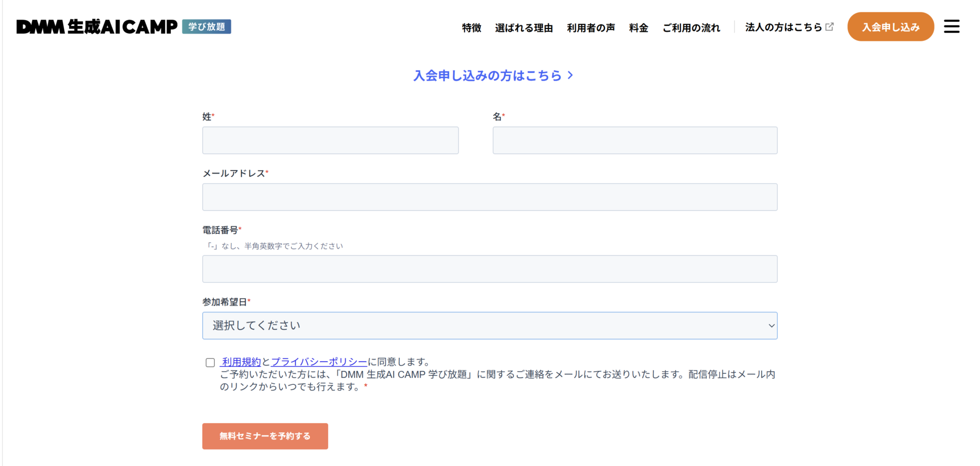Select 利用者の声 in the header
This screenshot has width=980, height=466.
(x=591, y=28)
